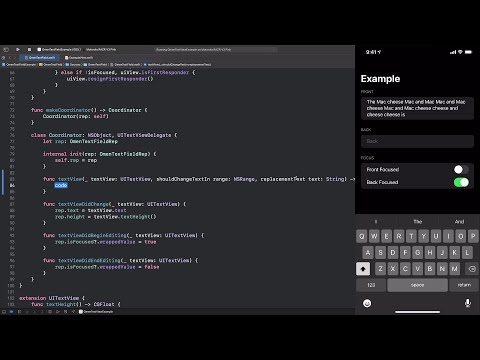The image size is (480, 360).
Task: Go back with the editor back arrow
Action: pyautogui.click(x=9, y=57)
